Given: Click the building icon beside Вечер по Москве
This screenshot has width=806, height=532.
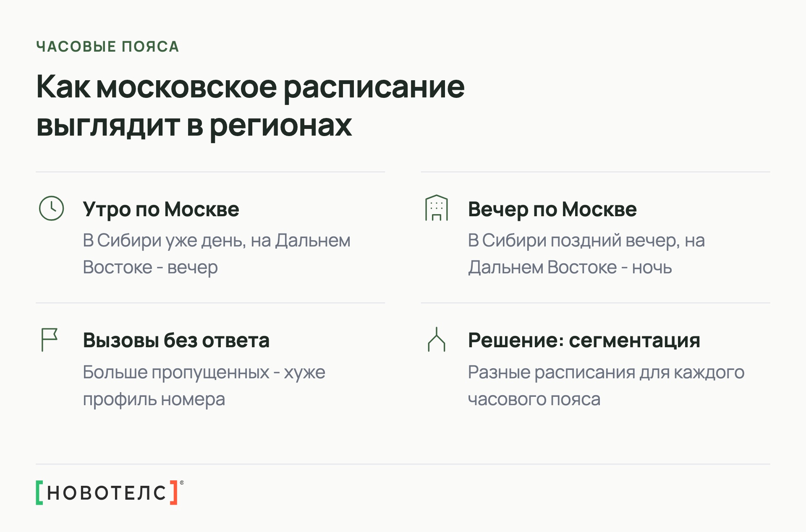Looking at the screenshot, I should (437, 208).
